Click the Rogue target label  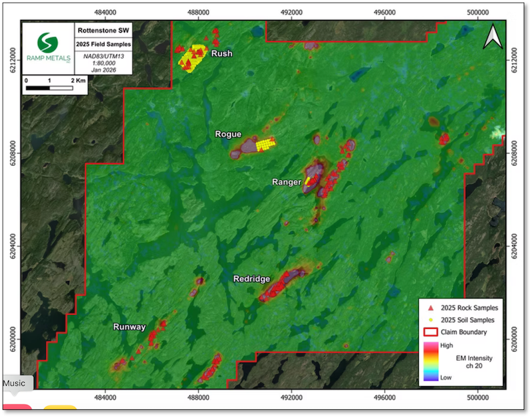tap(228, 134)
